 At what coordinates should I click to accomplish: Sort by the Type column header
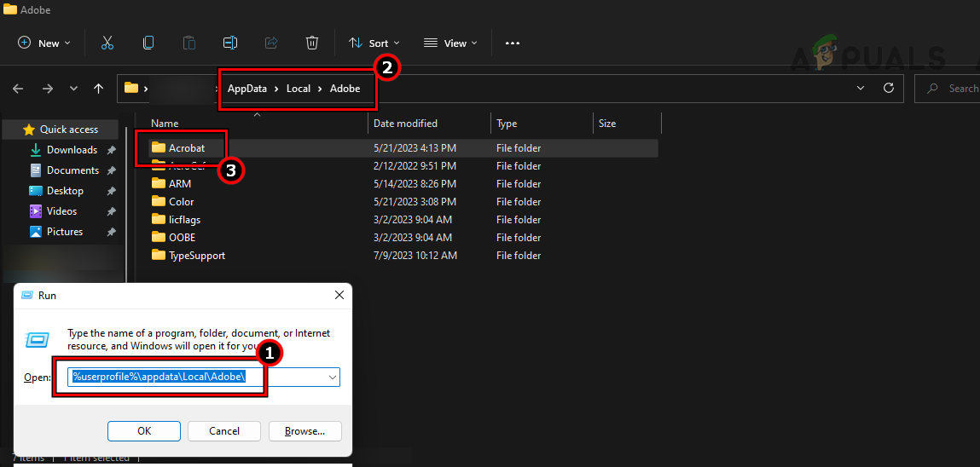(x=507, y=124)
